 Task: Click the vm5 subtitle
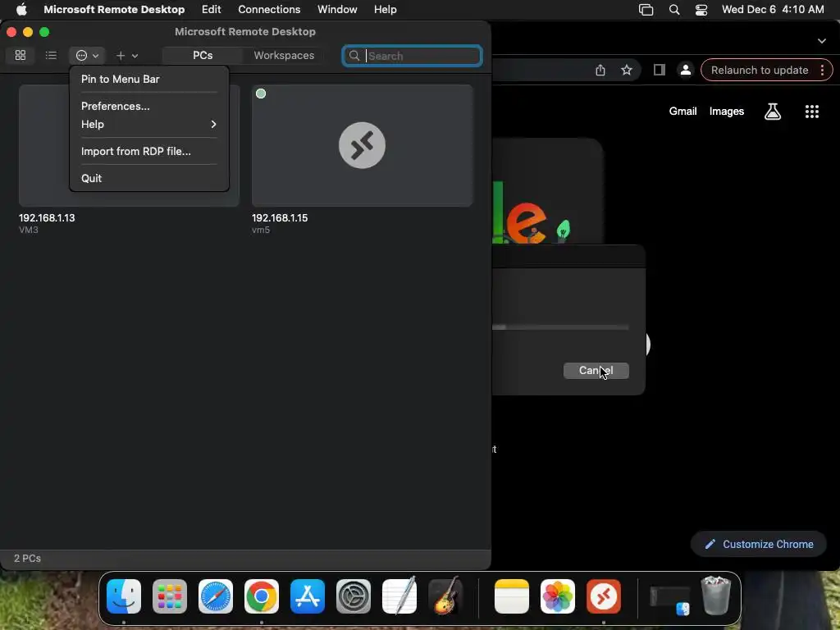coord(261,230)
